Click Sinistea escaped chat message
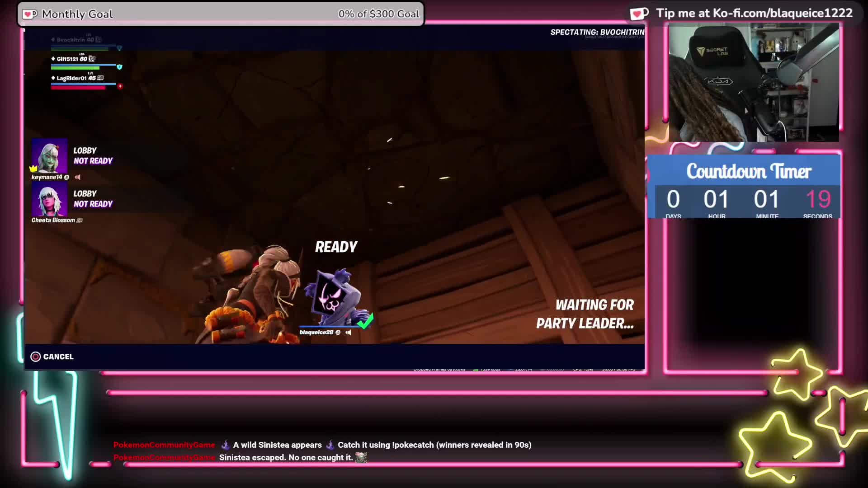This screenshot has height=488, width=868. 286,458
